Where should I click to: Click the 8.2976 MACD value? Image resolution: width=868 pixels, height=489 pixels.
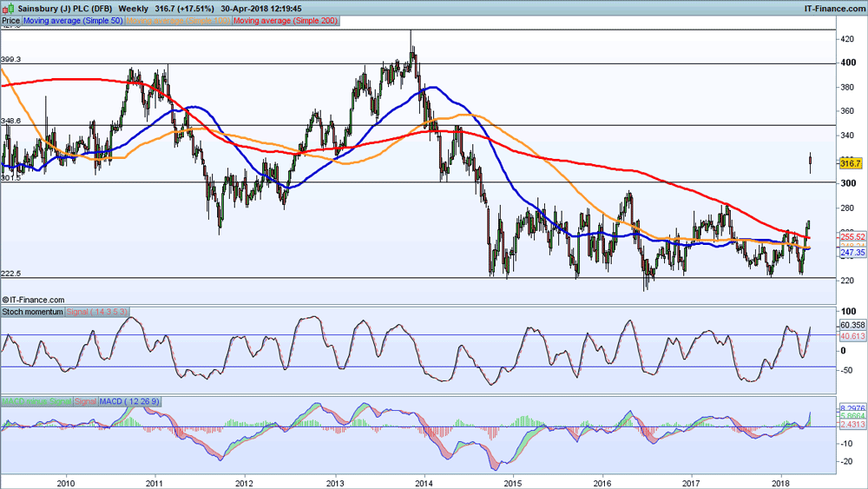[852, 407]
